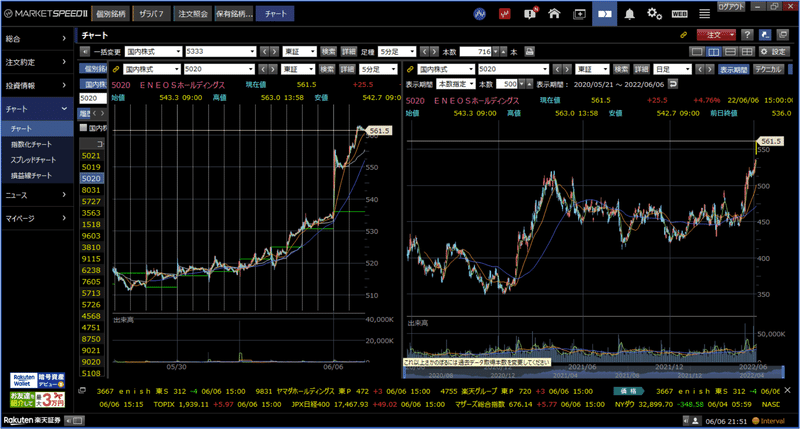Click the highlighted side-panel toggle icon in top bar
800x429 pixels.
click(605, 14)
